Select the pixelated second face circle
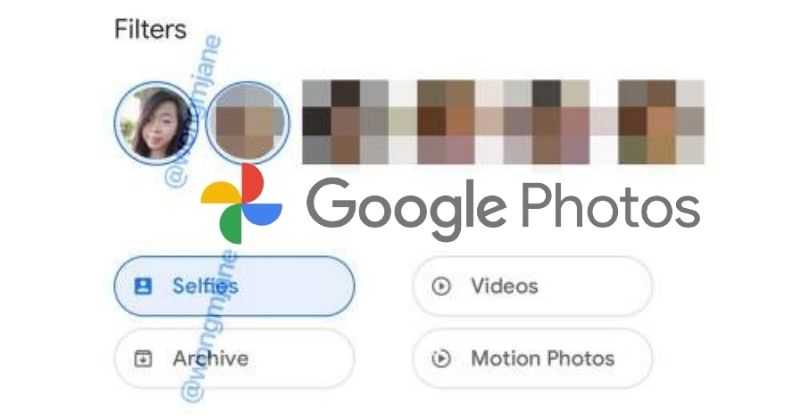 pyautogui.click(x=248, y=123)
